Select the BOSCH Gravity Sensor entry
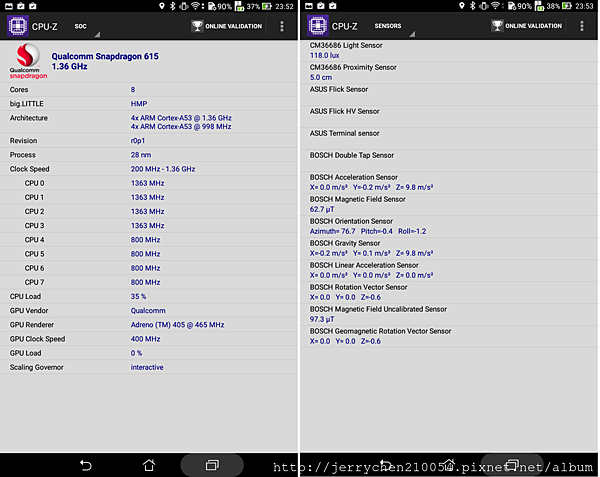 pyautogui.click(x=449, y=248)
